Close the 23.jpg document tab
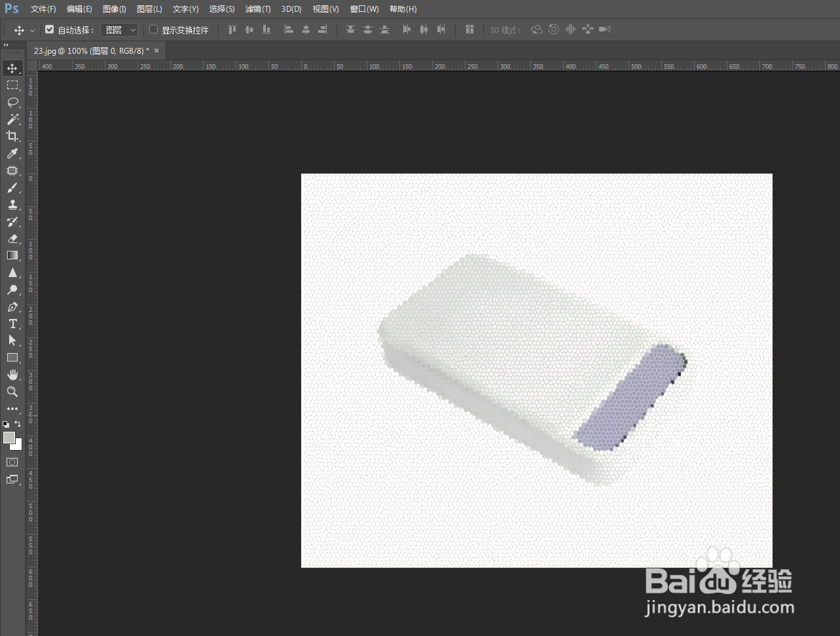This screenshot has width=840, height=636. pos(156,50)
